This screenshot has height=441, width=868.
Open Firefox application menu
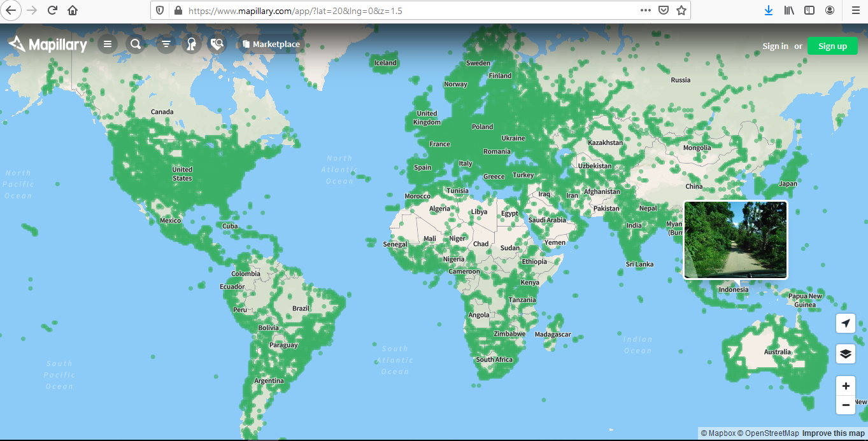855,10
